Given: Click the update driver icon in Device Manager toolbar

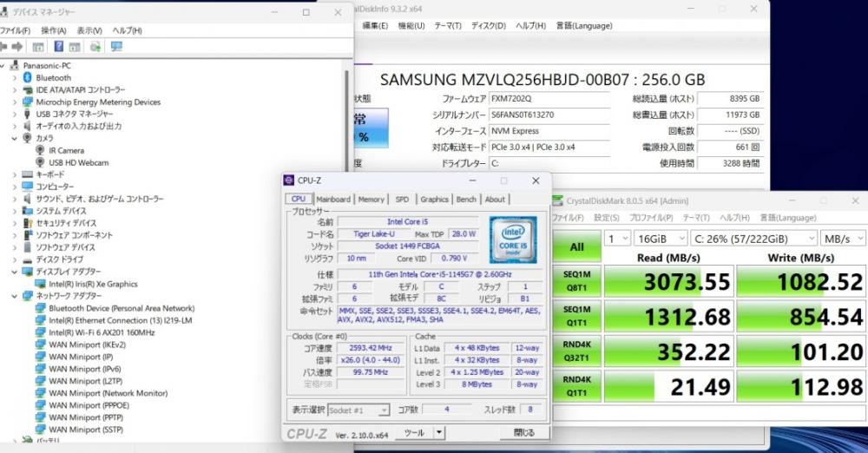Looking at the screenshot, I should tap(95, 47).
